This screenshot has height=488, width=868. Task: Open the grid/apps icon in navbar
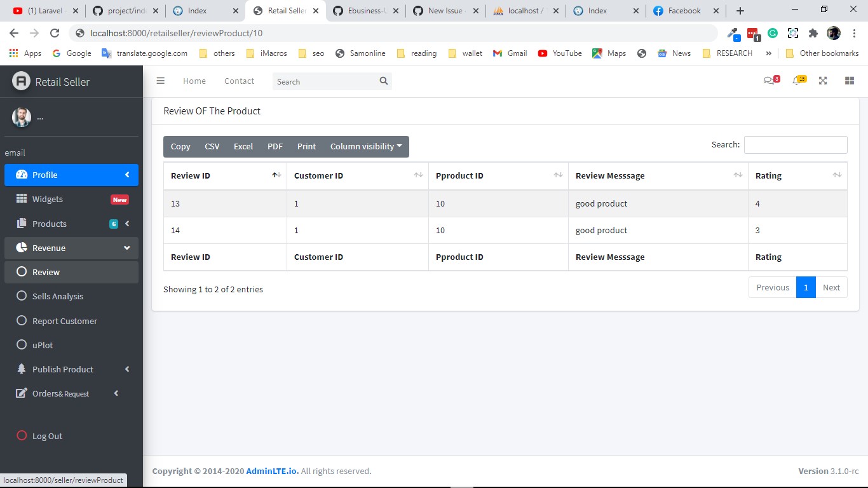tap(850, 81)
